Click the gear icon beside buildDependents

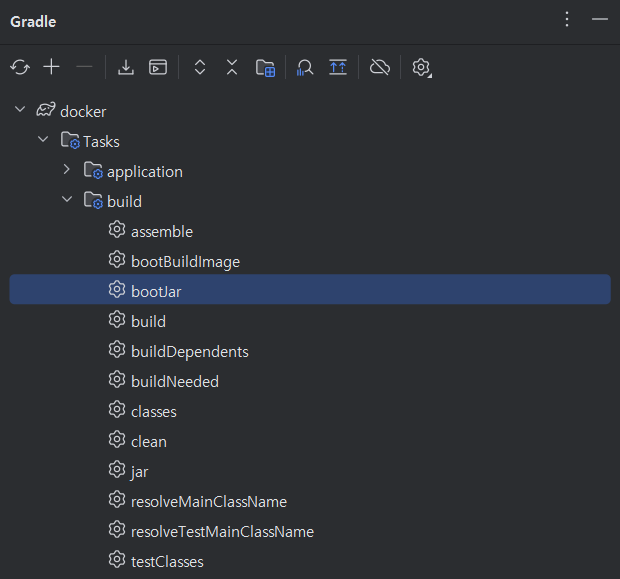[x=117, y=350]
